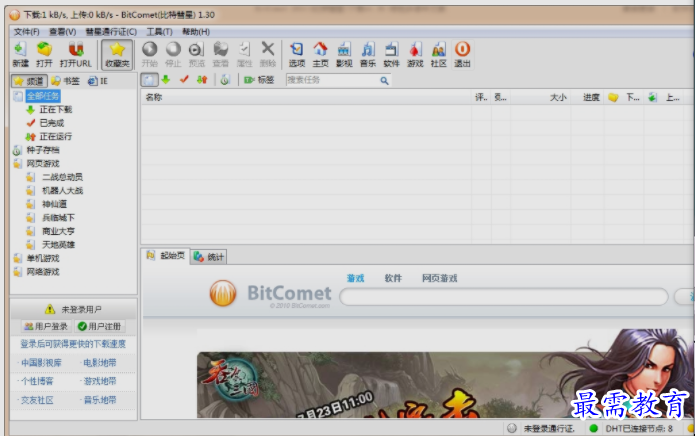695x436 pixels.
Task: Click the 属性 (Properties) toolbar icon
Action: 244,54
